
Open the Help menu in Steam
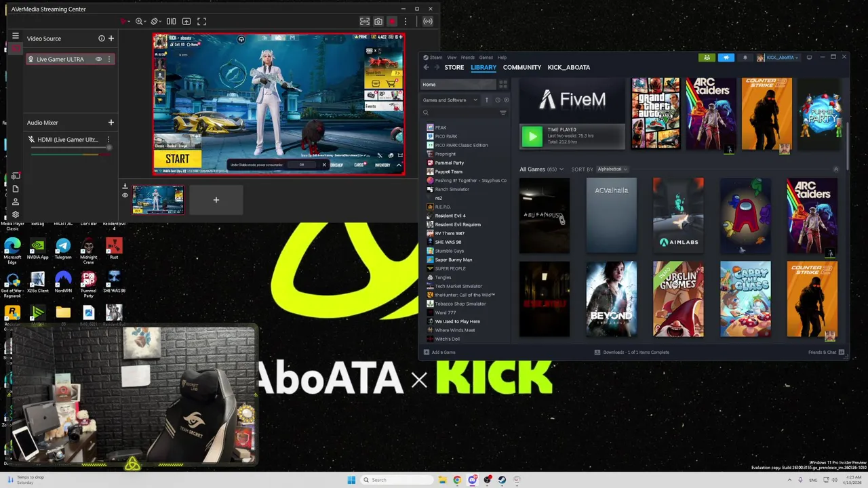(x=502, y=58)
